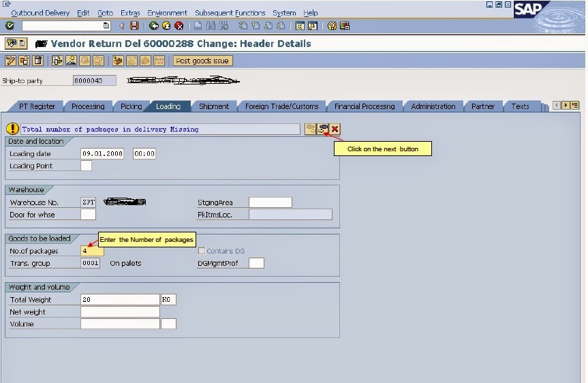The image size is (588, 383).
Task: Go to First Page icon
Action: tap(243, 26)
